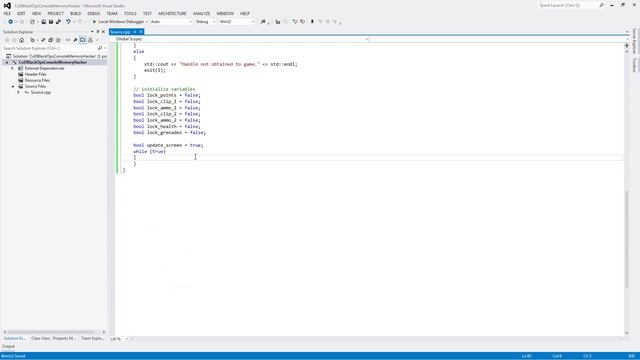This screenshot has width=640, height=360.
Task: Open the HELP menu
Action: pyautogui.click(x=244, y=13)
